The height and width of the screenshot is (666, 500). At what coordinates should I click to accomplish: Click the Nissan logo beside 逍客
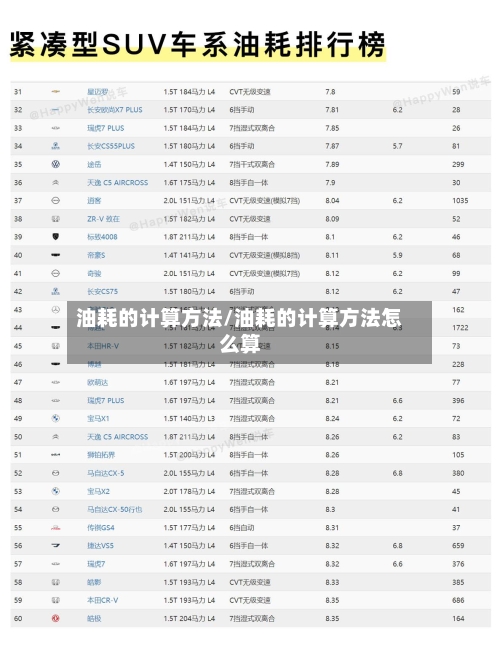coord(56,200)
